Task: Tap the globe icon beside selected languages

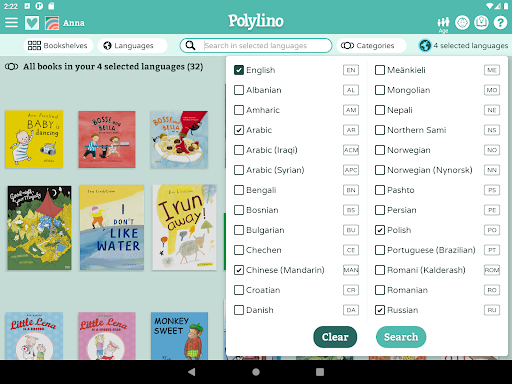Action: click(425, 45)
